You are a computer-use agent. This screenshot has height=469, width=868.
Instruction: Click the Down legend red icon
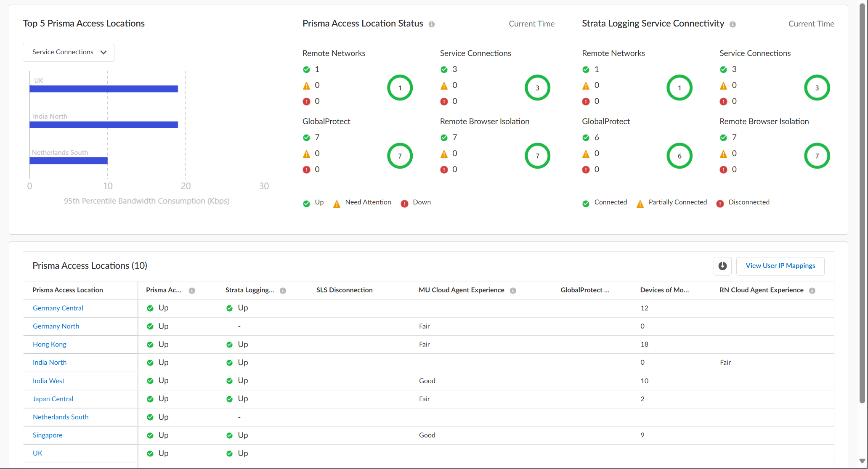404,204
